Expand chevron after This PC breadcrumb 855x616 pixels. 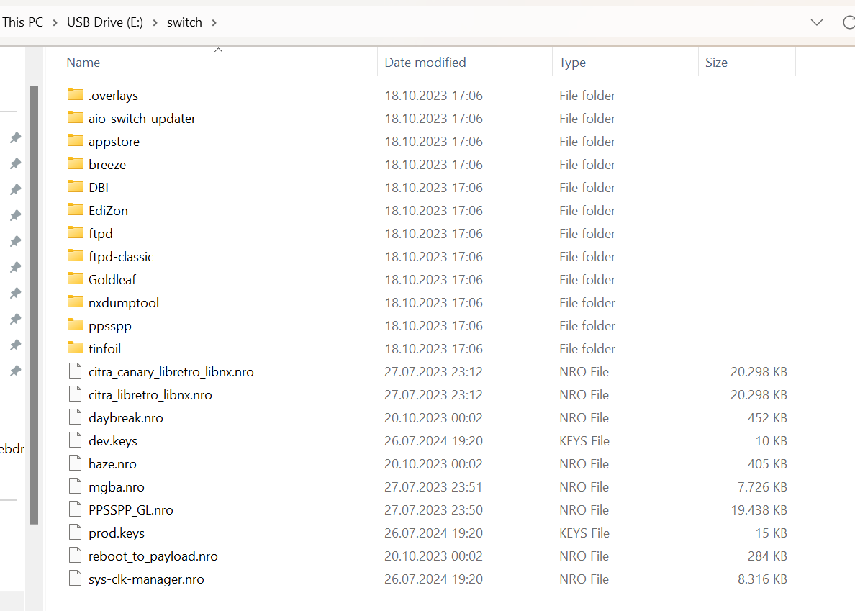pyautogui.click(x=55, y=22)
